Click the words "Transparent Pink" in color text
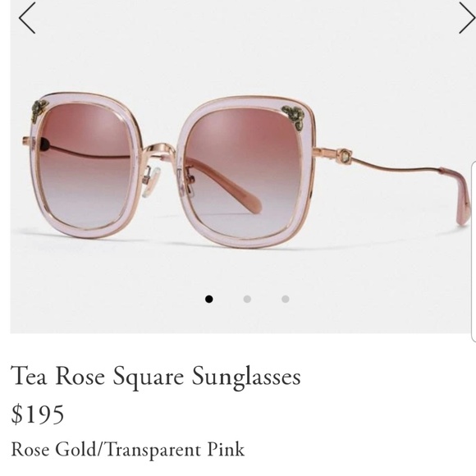The height and width of the screenshot is (476, 476). (175, 450)
